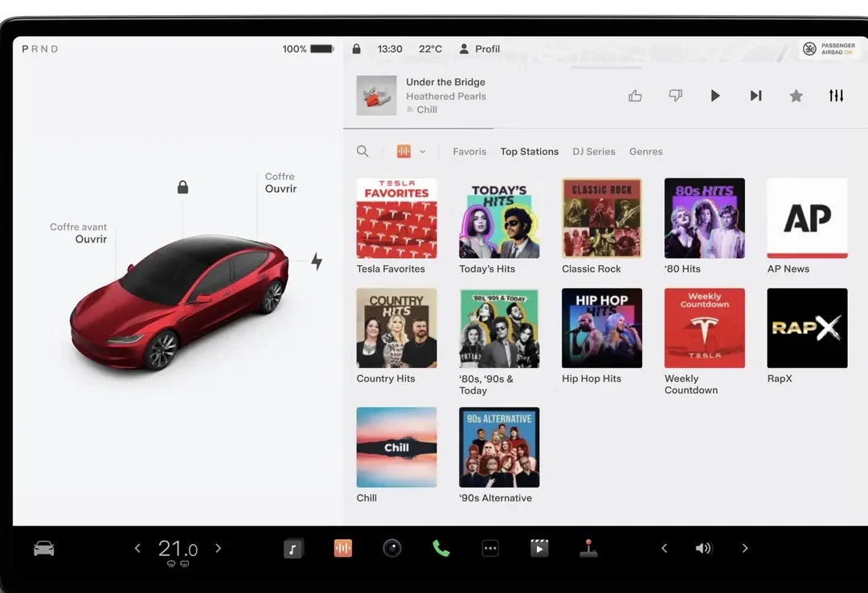Switch to the DJ Series tab
The height and width of the screenshot is (593, 868).
593,151
